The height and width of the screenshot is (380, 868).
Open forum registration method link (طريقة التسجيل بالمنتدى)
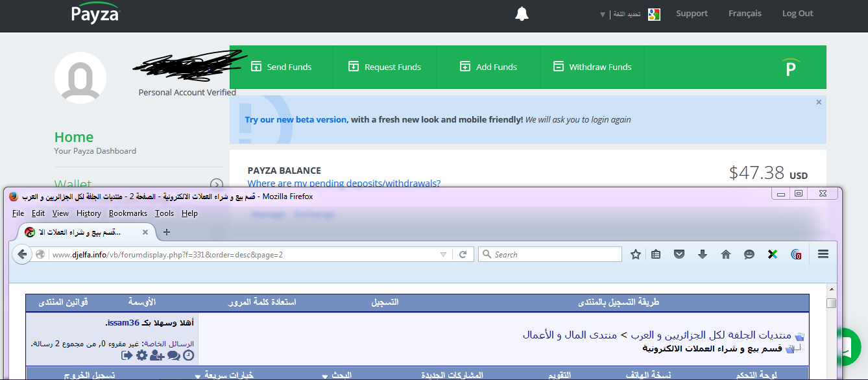[x=618, y=302]
